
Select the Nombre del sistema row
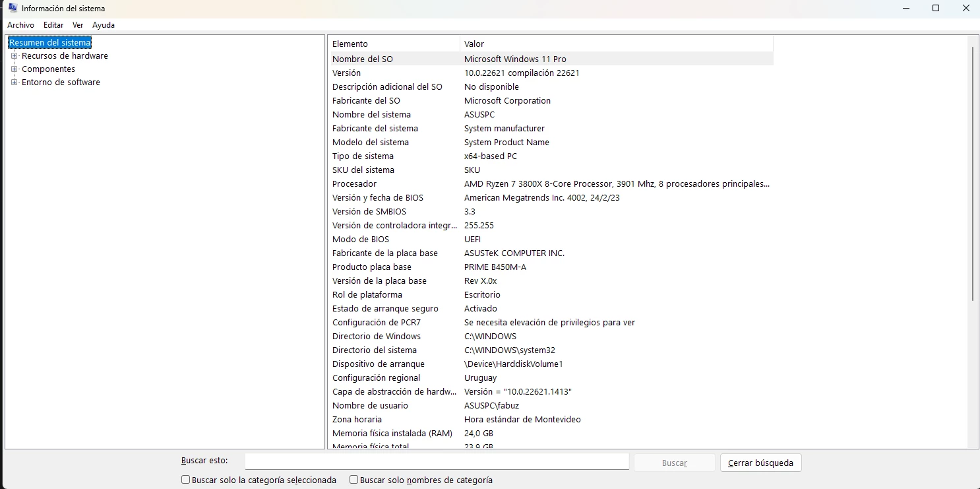point(551,114)
